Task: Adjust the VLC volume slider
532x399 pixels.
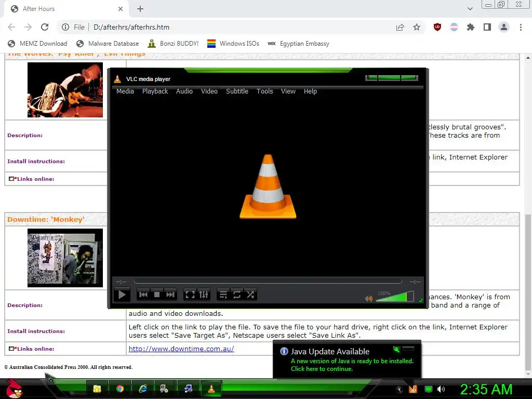Action: pos(395,297)
